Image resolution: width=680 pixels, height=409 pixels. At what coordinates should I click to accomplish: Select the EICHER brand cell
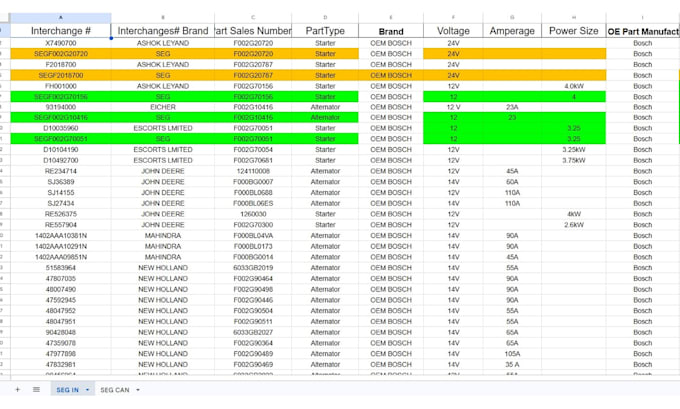[163, 107]
